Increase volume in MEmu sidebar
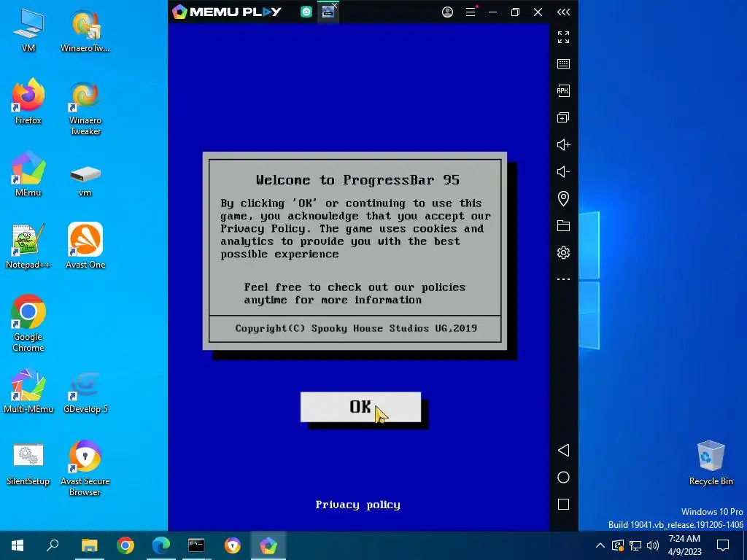The height and width of the screenshot is (560, 747). point(564,145)
